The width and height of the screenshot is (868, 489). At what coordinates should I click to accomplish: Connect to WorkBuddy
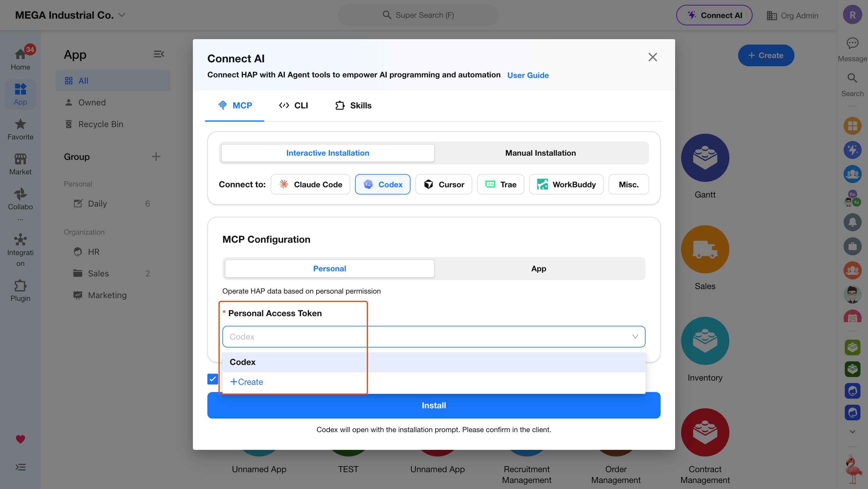pyautogui.click(x=566, y=184)
